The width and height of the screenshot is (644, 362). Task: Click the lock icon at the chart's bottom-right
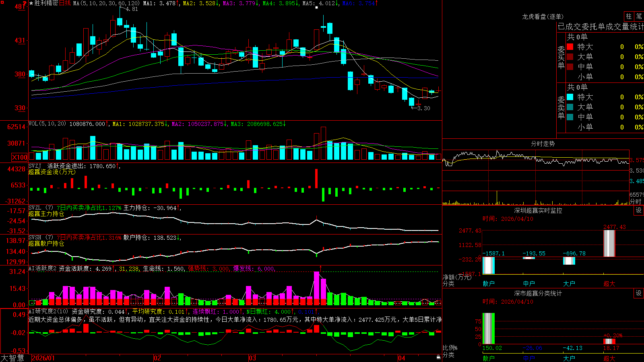(x=438, y=357)
